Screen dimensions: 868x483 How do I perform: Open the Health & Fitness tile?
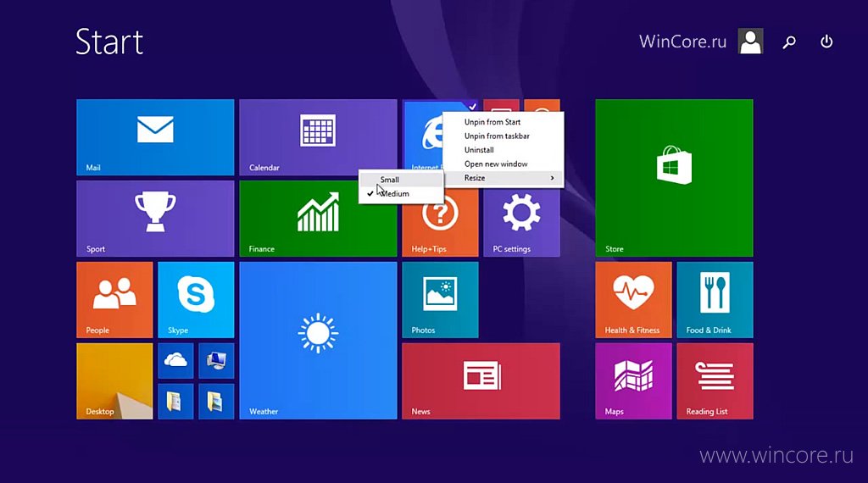pos(633,300)
